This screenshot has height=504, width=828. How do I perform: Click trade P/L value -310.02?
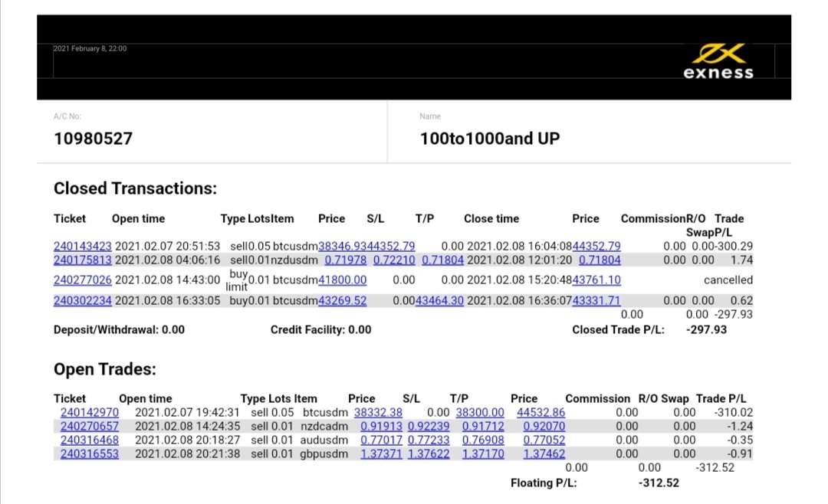pyautogui.click(x=734, y=412)
